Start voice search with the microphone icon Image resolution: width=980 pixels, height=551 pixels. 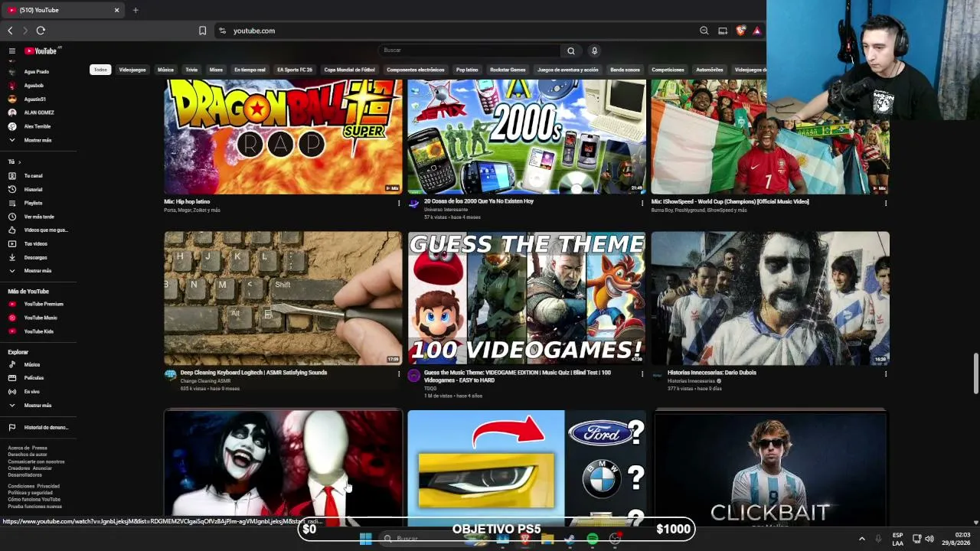(x=594, y=51)
